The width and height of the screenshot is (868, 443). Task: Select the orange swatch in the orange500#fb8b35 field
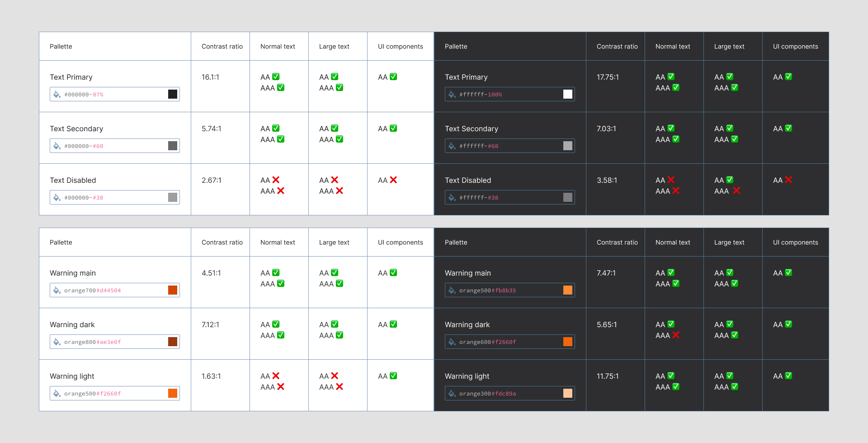click(568, 290)
